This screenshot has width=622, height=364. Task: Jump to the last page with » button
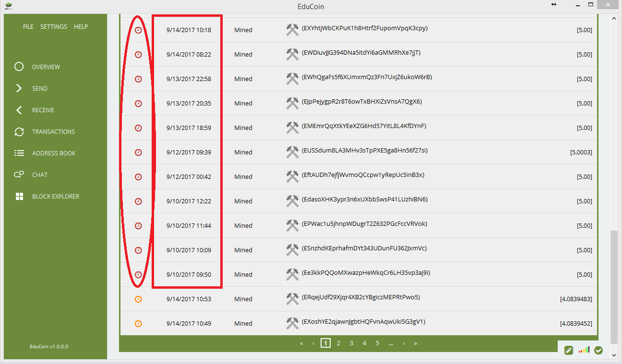[415, 343]
